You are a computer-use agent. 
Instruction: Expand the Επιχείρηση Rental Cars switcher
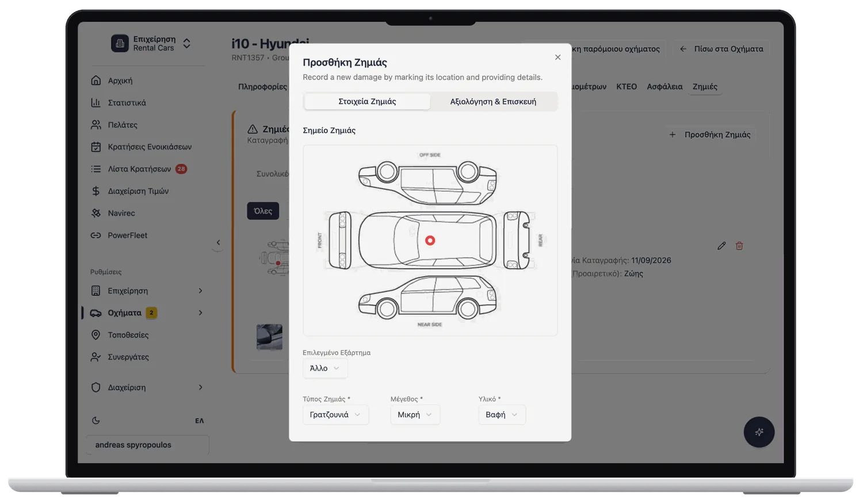click(151, 43)
